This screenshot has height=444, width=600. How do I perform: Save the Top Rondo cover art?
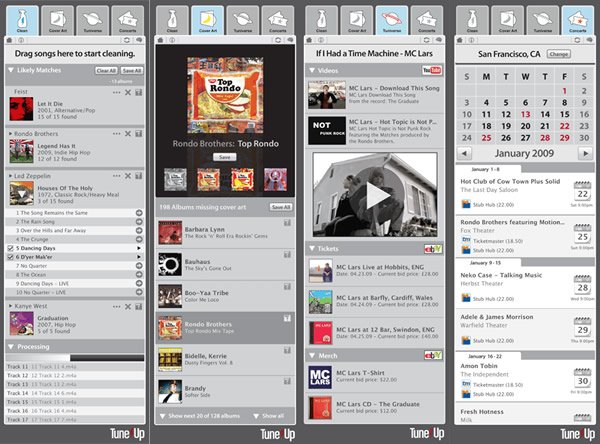coord(225,157)
